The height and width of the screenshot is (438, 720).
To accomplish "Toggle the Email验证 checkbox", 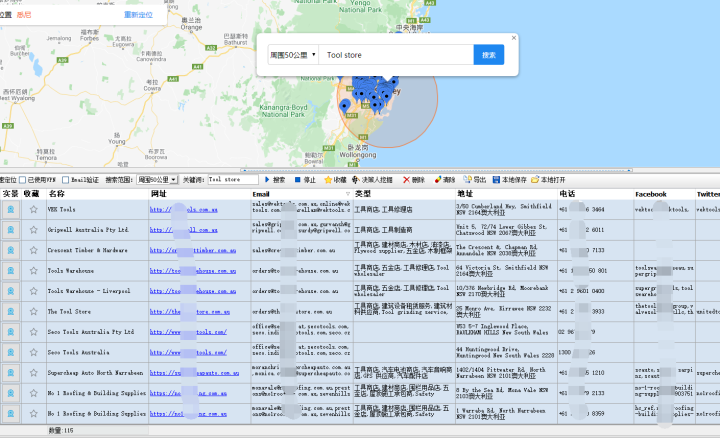I will click(65, 180).
